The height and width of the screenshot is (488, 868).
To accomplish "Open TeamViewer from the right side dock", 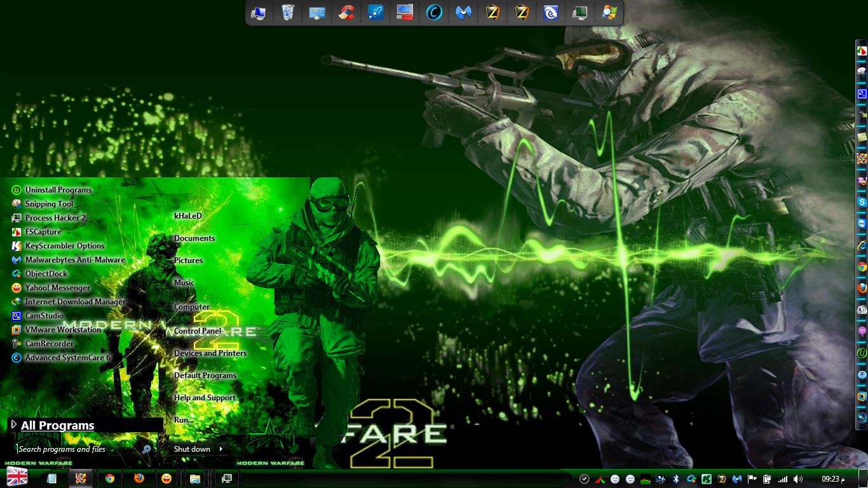I will click(862, 224).
